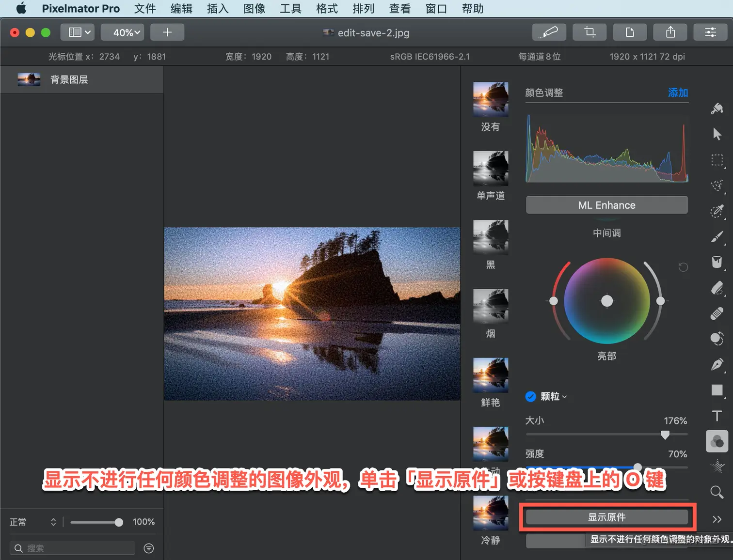The image size is (733, 560).
Task: Click the layer opacity slider handle
Action: (119, 522)
